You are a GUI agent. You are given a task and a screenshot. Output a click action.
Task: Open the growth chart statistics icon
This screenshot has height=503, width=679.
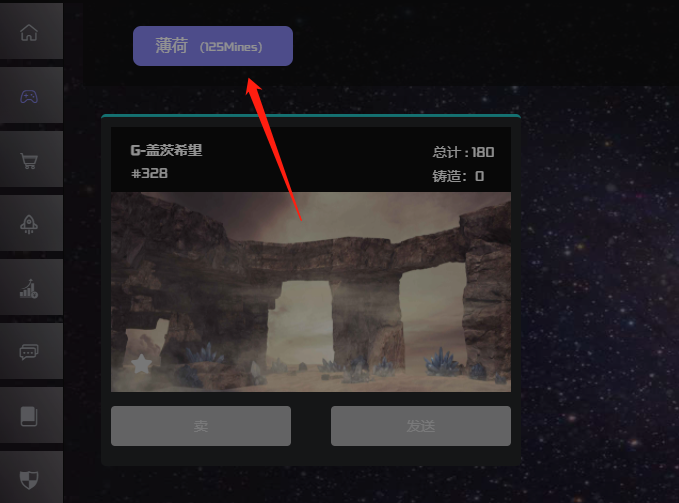[x=29, y=288]
